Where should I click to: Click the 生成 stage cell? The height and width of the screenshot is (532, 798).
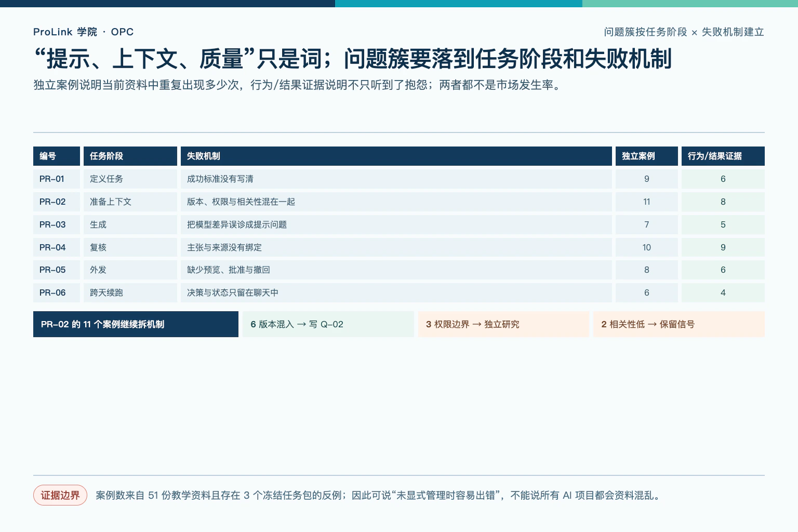tap(130, 224)
